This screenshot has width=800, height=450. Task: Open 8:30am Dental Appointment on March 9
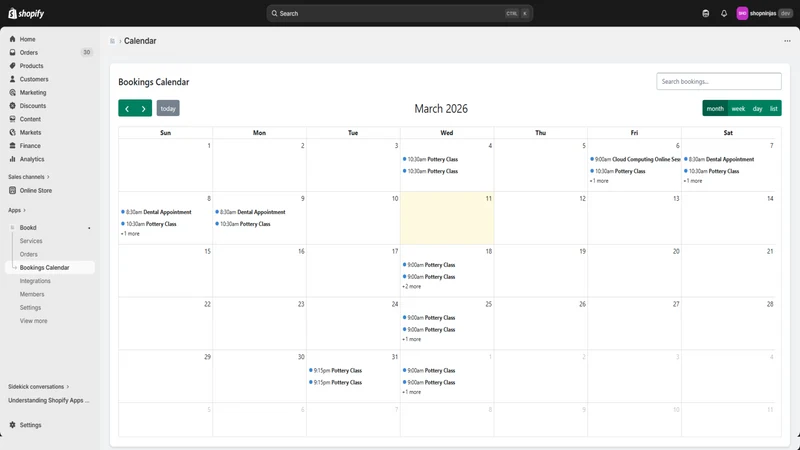tap(251, 212)
